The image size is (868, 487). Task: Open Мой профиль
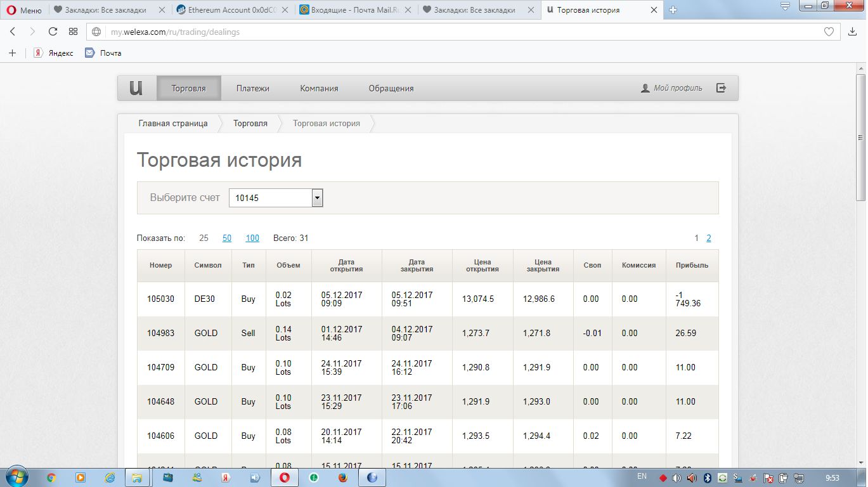pos(671,88)
